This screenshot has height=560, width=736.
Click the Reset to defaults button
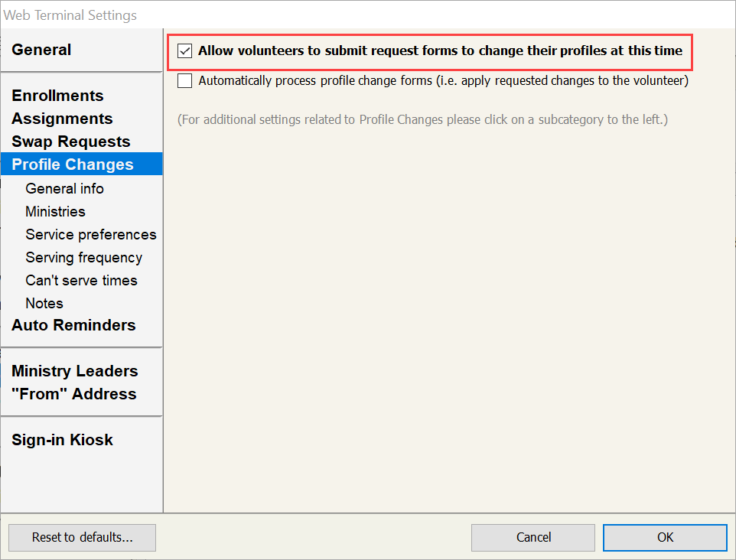[82, 537]
